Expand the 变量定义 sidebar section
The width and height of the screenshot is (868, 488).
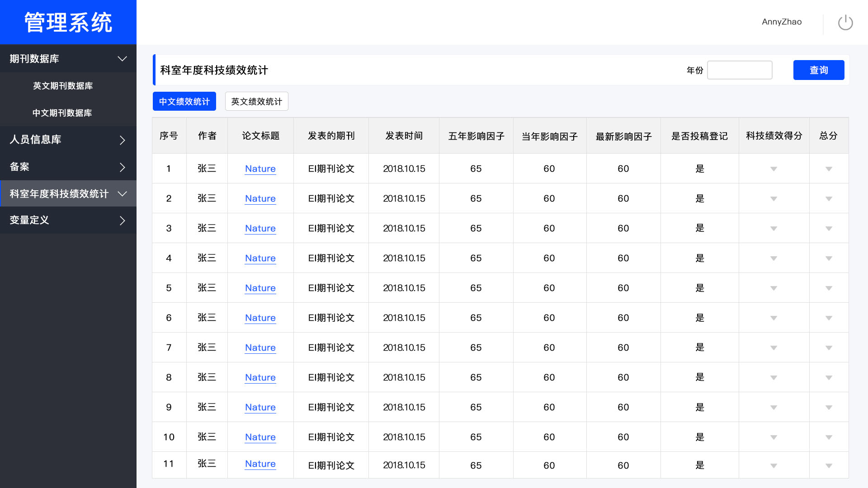[x=122, y=221]
